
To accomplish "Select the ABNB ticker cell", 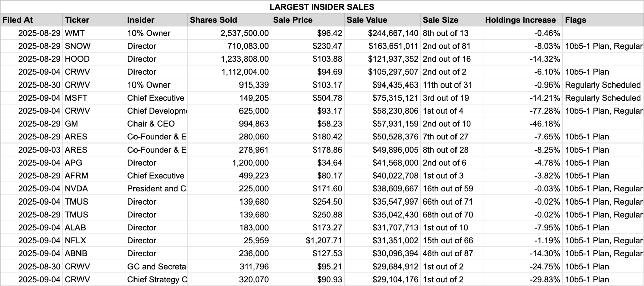I will click(x=94, y=254).
